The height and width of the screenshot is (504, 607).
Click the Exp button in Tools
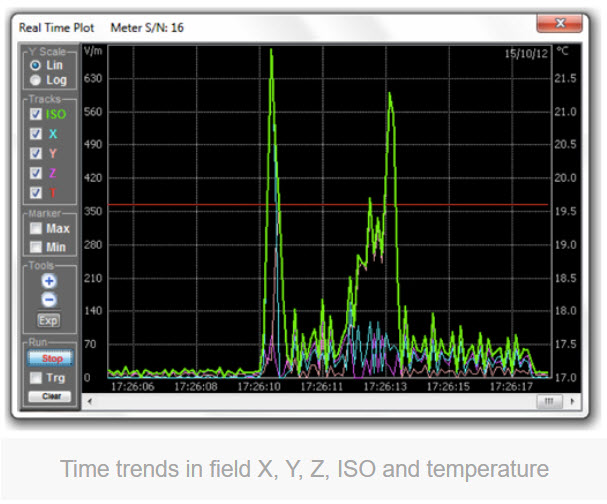point(48,320)
